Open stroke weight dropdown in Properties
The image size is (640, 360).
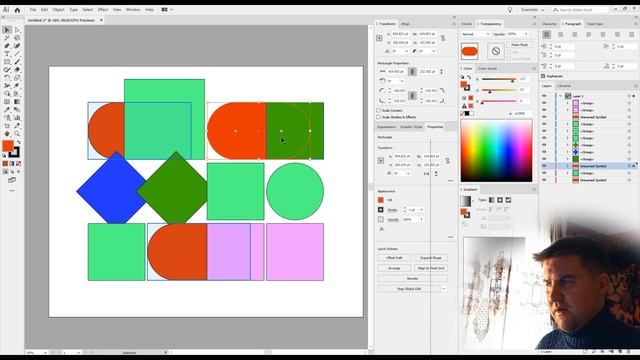(x=421, y=210)
